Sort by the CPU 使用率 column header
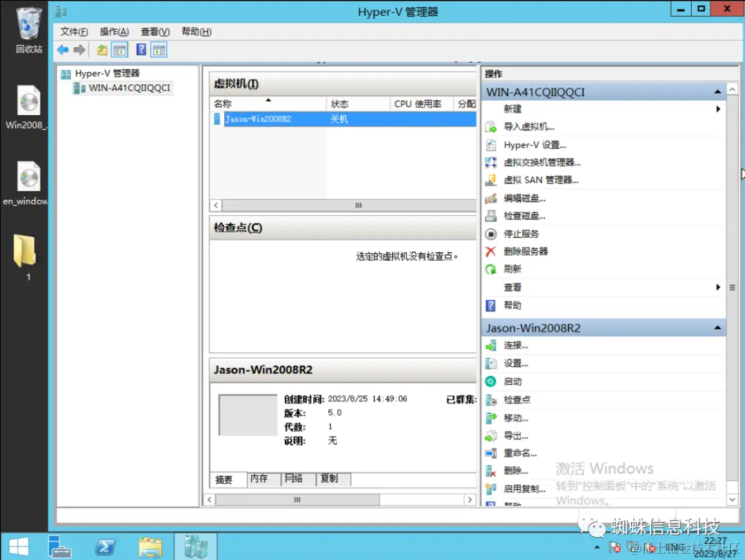The height and width of the screenshot is (560, 745). [x=422, y=104]
